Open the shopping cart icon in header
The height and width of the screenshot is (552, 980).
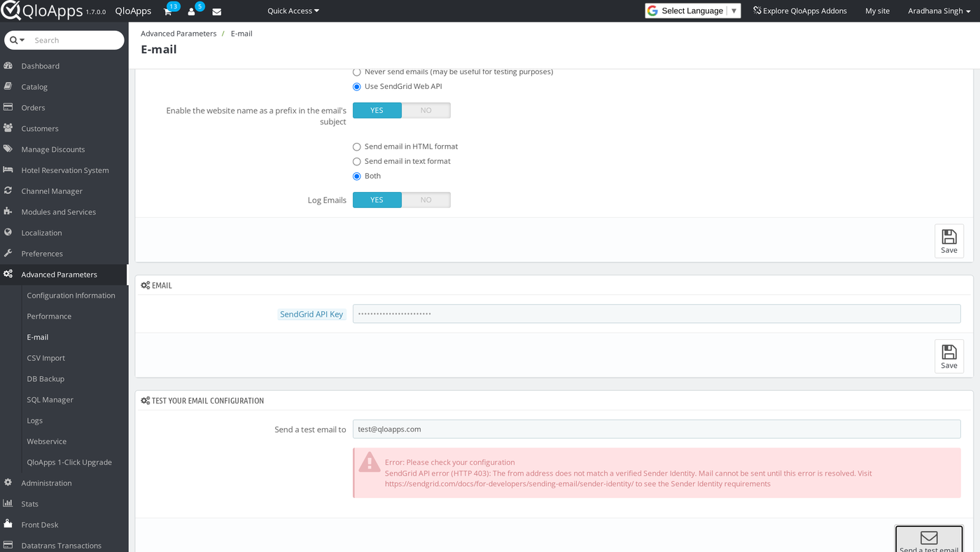click(x=168, y=11)
